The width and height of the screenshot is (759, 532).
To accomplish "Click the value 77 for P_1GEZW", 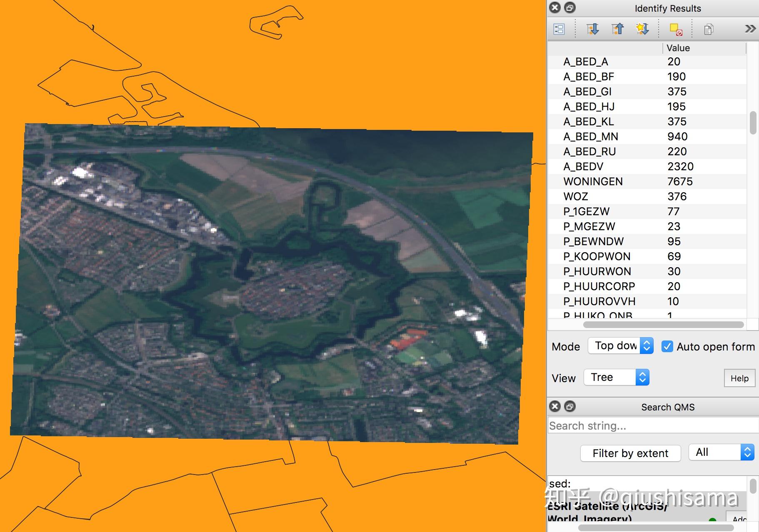I will point(674,211).
